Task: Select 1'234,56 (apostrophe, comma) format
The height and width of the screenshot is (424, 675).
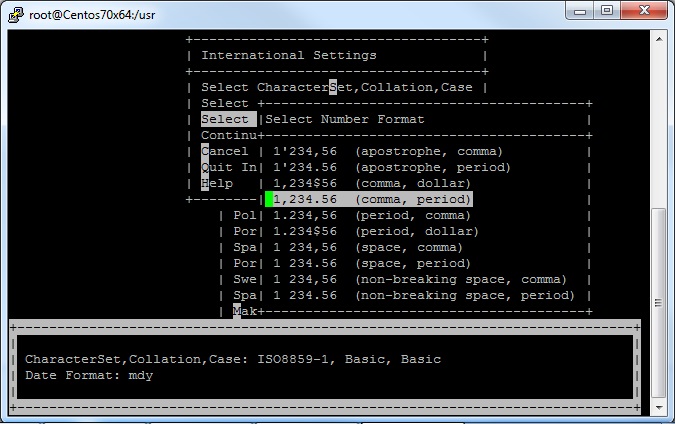Action: [x=387, y=151]
